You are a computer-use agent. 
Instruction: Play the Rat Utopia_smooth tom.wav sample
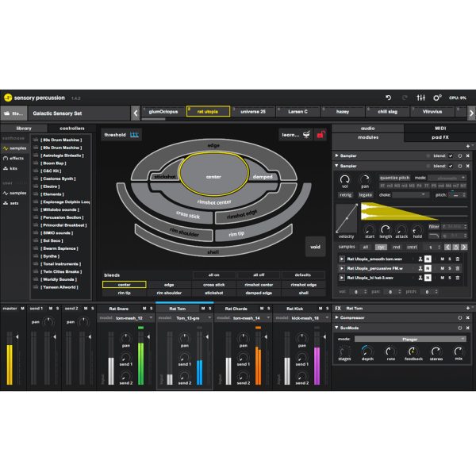pos(341,259)
